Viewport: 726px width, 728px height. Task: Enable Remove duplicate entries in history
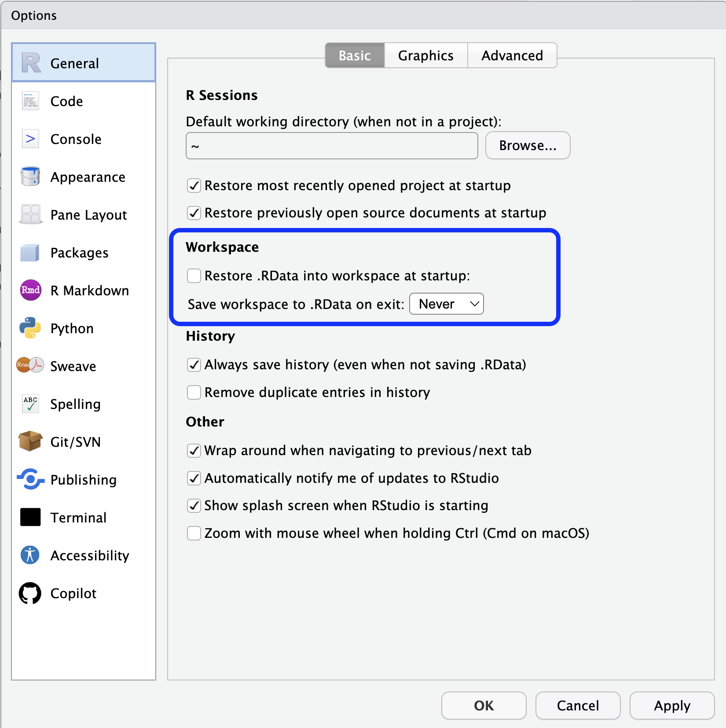pos(194,392)
